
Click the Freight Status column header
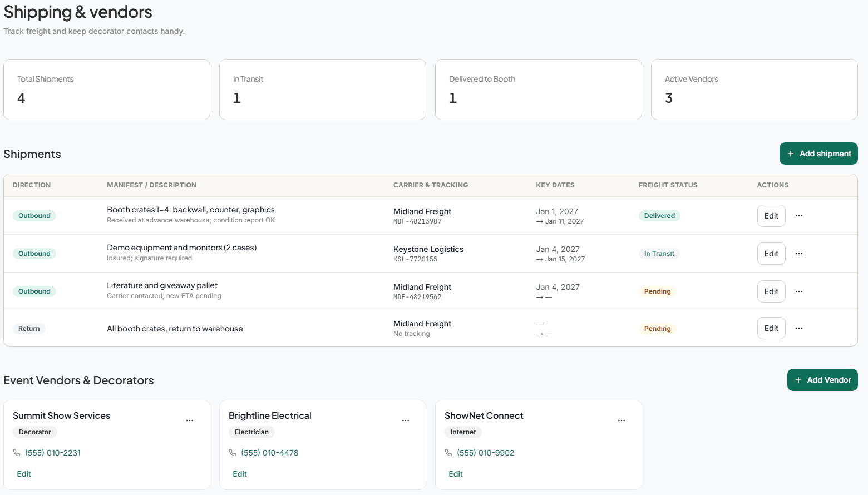coord(668,185)
